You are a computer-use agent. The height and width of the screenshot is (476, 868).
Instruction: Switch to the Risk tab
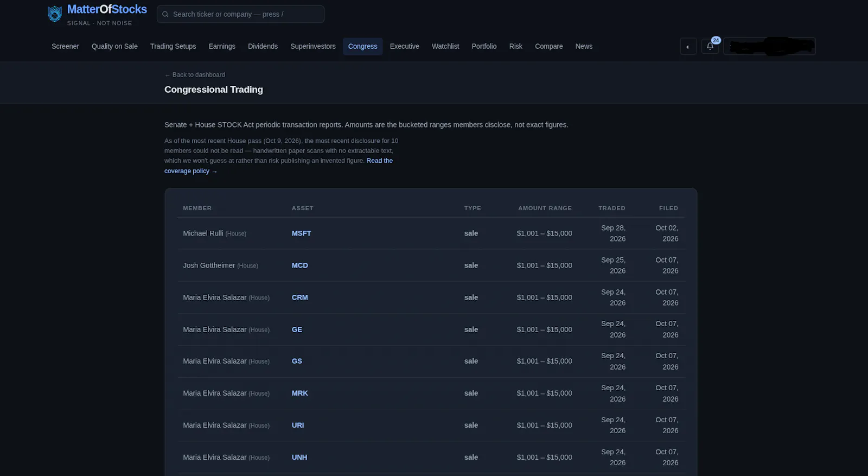pyautogui.click(x=516, y=46)
